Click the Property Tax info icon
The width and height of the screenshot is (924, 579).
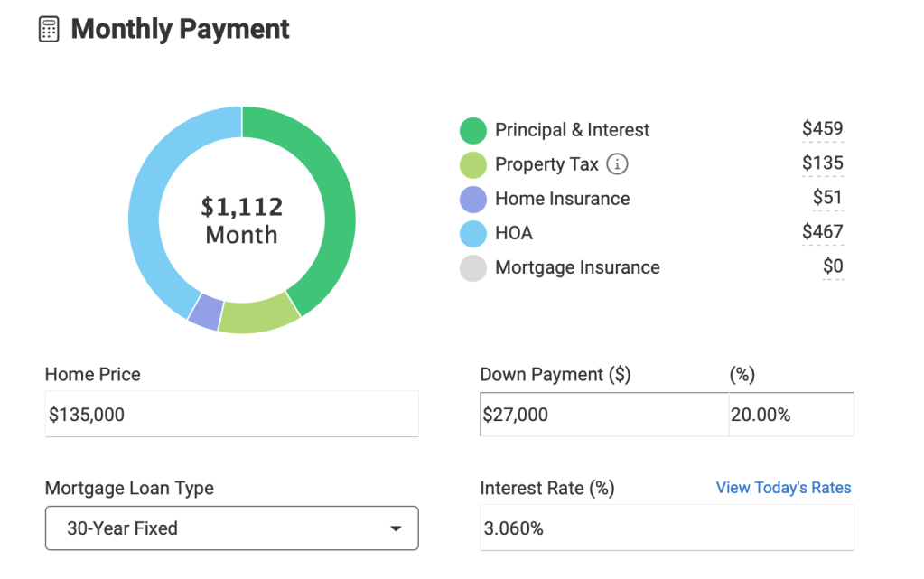617,164
